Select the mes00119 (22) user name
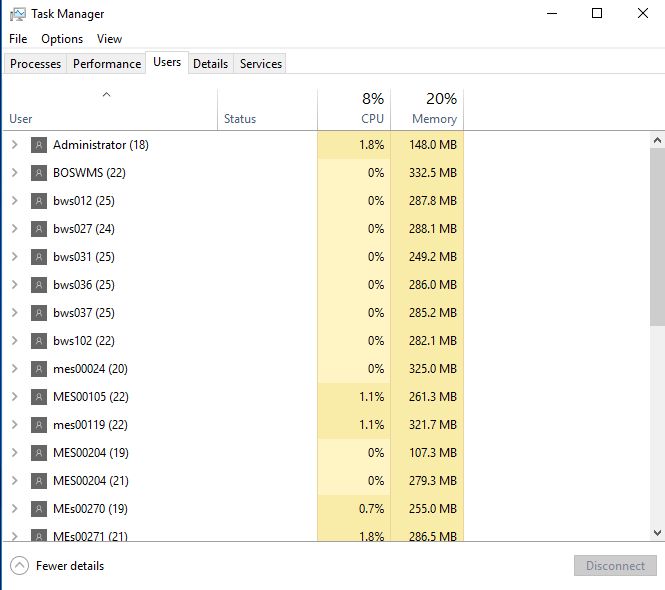Viewport: 665px width, 590px height. (90, 425)
